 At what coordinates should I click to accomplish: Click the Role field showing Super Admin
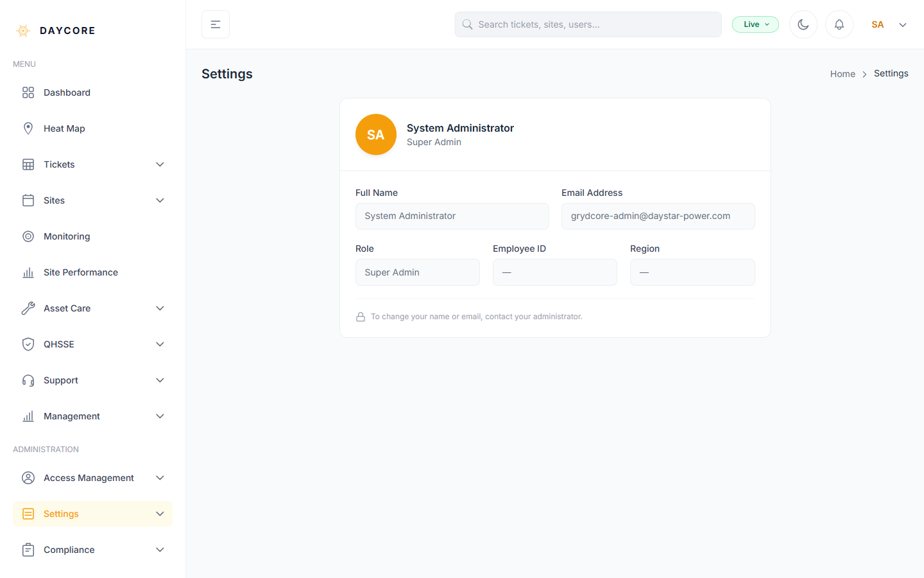click(x=418, y=272)
